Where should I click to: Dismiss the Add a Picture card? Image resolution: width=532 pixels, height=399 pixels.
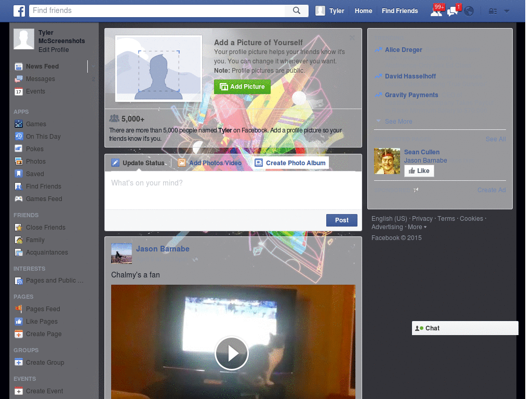[x=352, y=37]
